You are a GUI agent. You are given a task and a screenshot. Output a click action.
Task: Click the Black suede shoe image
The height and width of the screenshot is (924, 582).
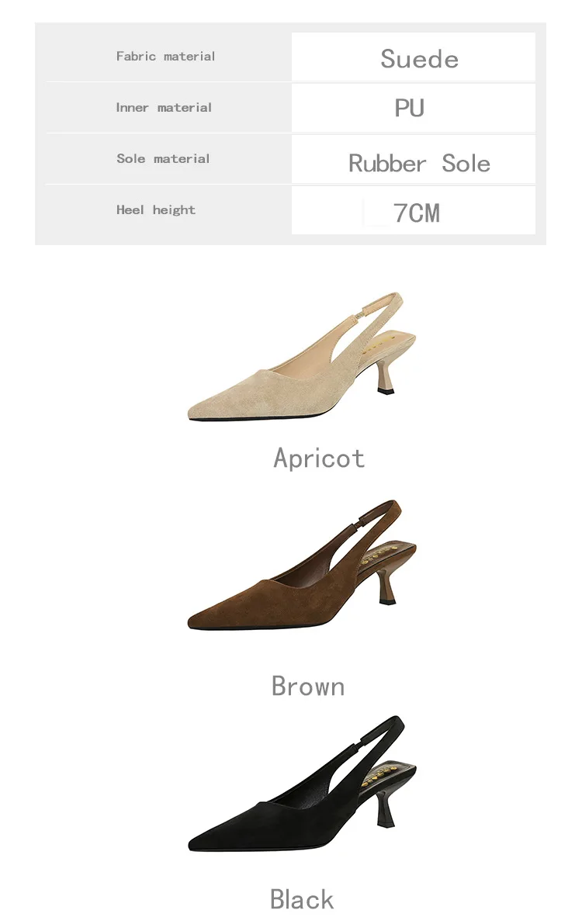[302, 783]
